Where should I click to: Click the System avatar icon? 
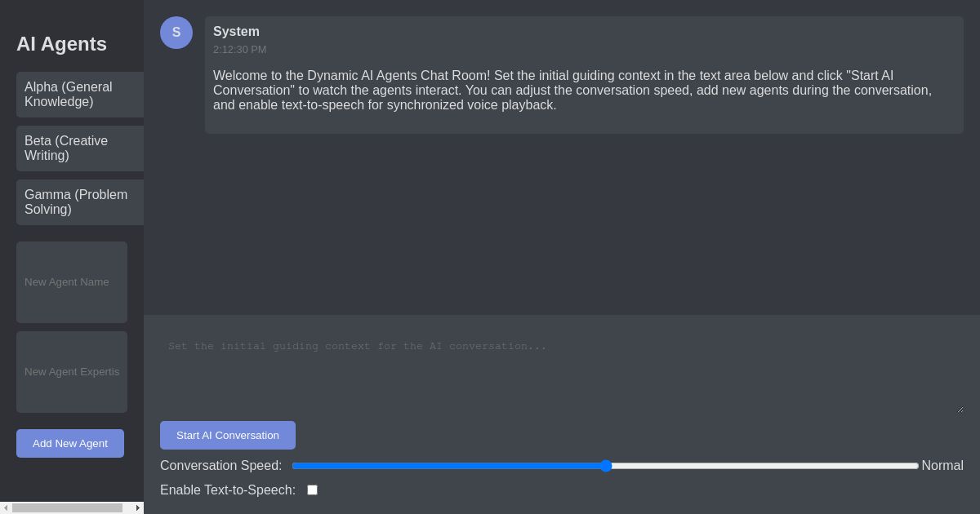pos(176,33)
